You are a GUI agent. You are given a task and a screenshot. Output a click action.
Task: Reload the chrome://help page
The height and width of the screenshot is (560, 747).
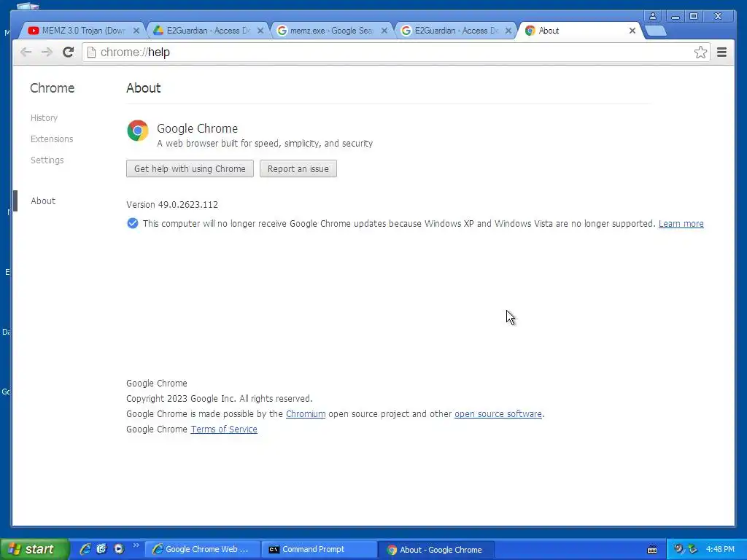click(x=68, y=52)
